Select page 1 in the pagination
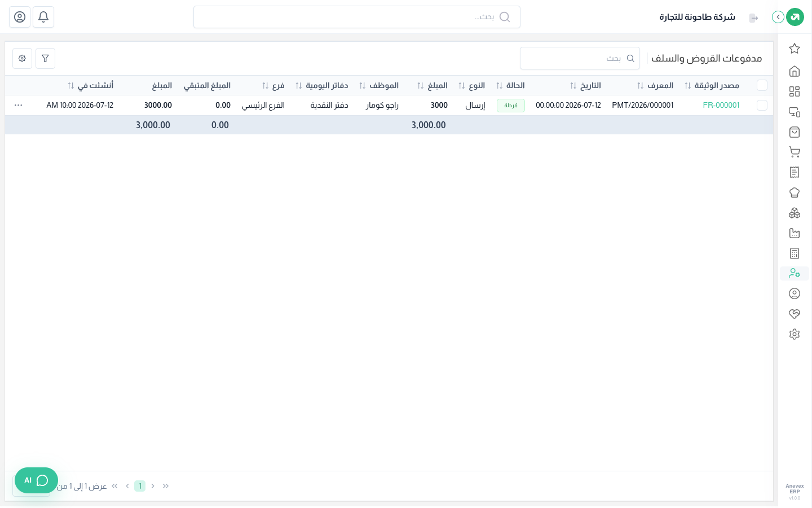This screenshot has height=508, width=812. click(140, 486)
